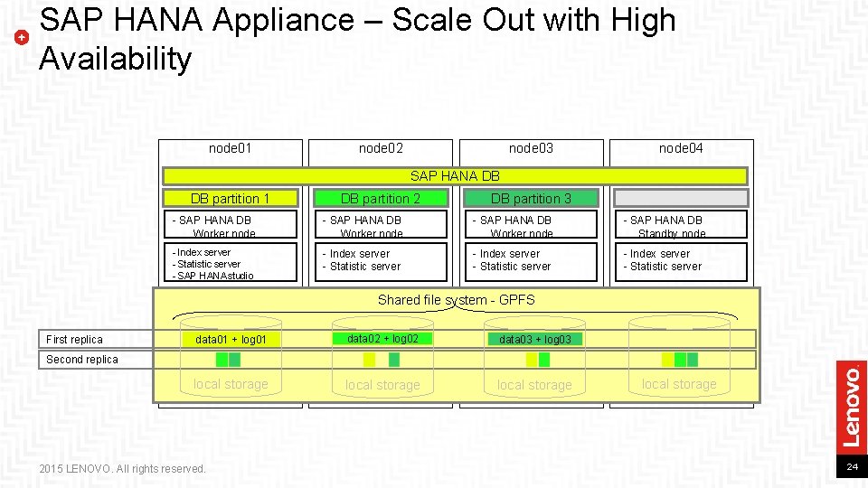
Task: Select the node02 label
Action: pyautogui.click(x=381, y=148)
